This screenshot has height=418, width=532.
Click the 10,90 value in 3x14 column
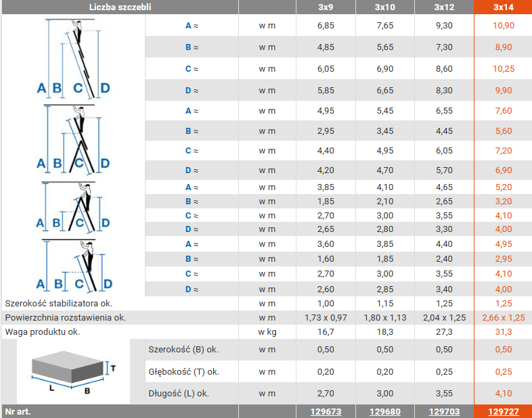point(504,26)
